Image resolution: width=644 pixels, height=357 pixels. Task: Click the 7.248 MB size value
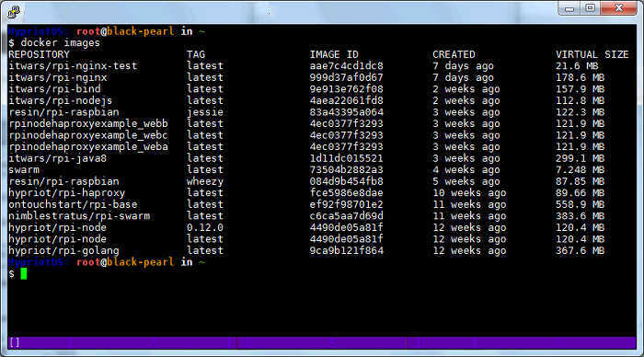tap(580, 169)
